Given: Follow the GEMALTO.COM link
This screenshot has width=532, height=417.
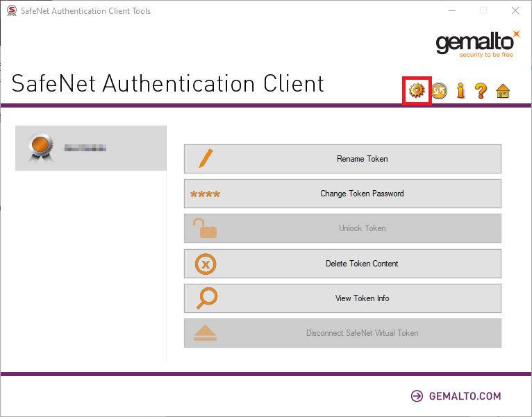Looking at the screenshot, I should 464,396.
